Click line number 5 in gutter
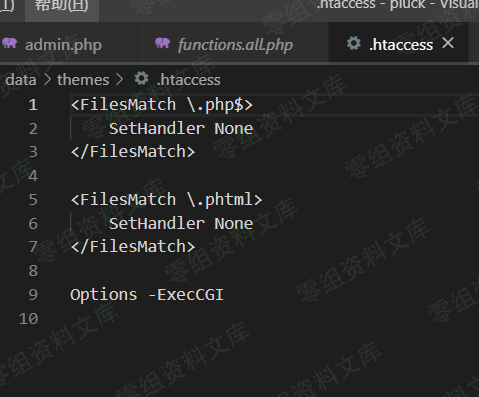The image size is (479, 397). click(33, 200)
